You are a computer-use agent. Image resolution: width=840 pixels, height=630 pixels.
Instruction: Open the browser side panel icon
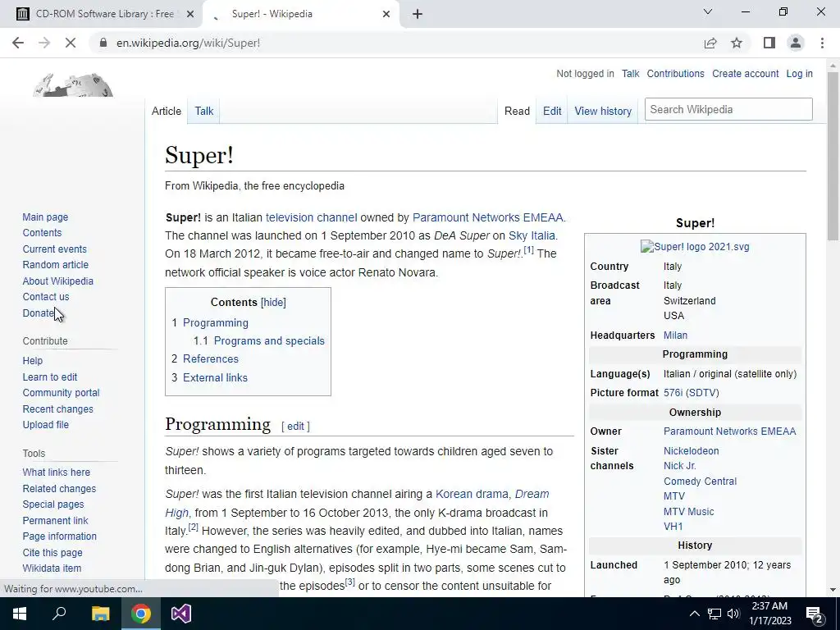point(769,43)
